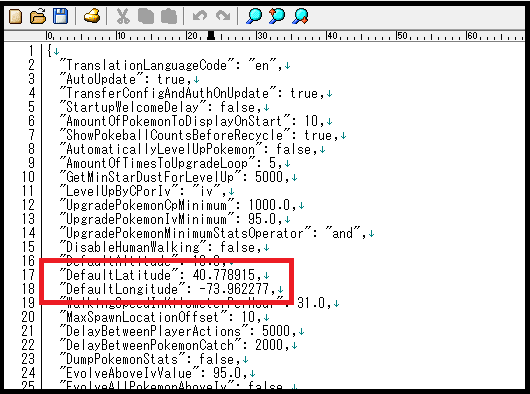Viewport: 530px width, 394px height.
Task: Click the ruler cursor marker near column 20
Action: (x=211, y=36)
